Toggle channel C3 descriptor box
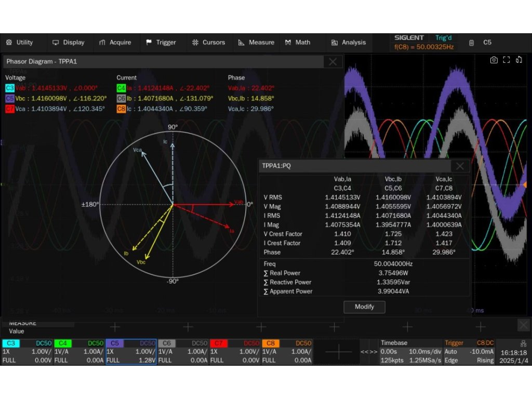The height and width of the screenshot is (399, 532). coord(27,352)
